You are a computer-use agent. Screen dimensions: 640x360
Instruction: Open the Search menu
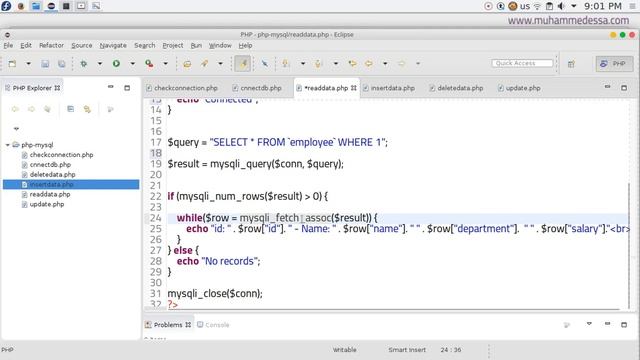pos(144,45)
